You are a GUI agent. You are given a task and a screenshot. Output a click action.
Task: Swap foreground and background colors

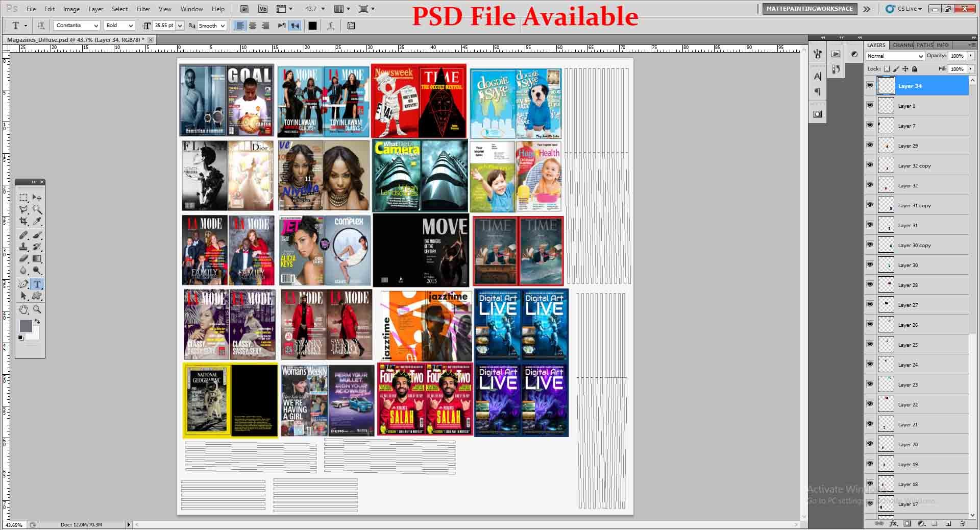click(37, 322)
